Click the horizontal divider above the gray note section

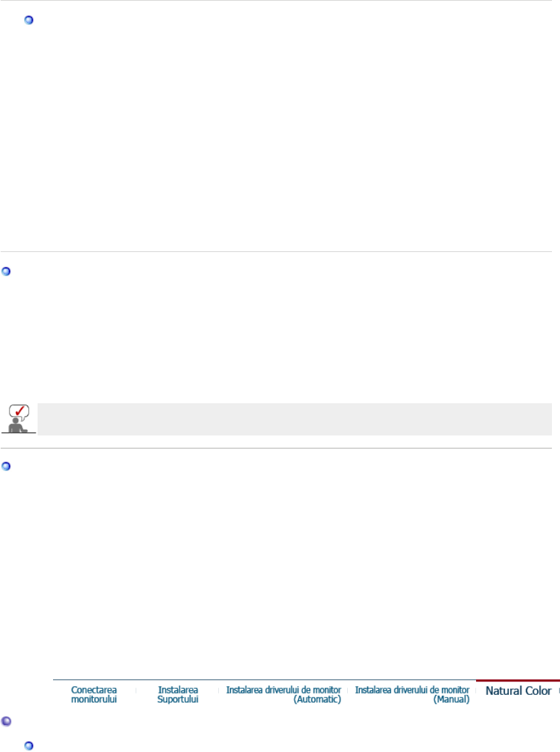pyautogui.click(x=275, y=252)
